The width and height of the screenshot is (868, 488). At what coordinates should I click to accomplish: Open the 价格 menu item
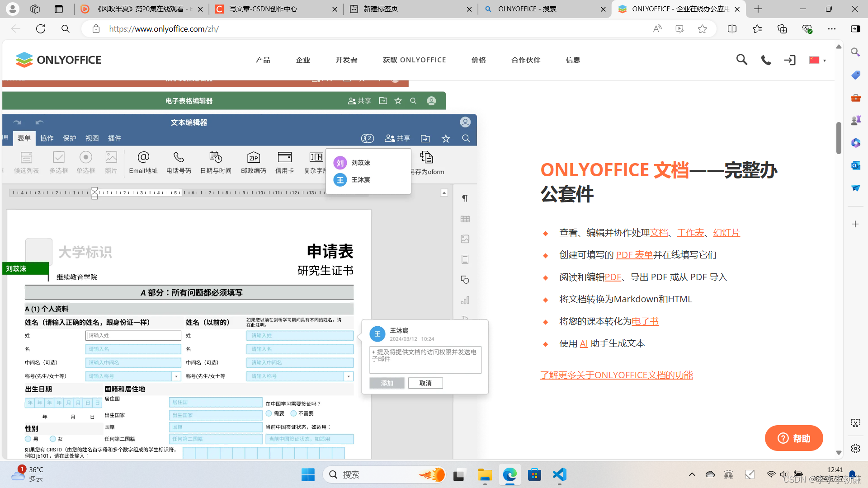(478, 60)
